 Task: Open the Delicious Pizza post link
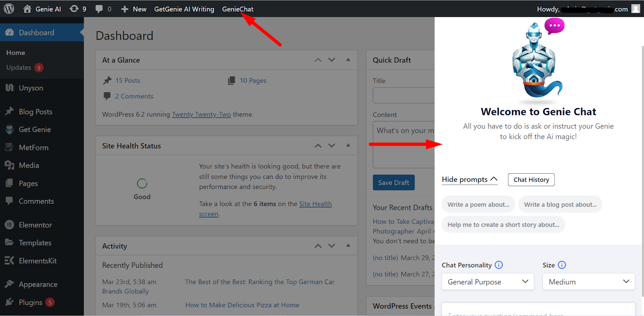[242, 305]
